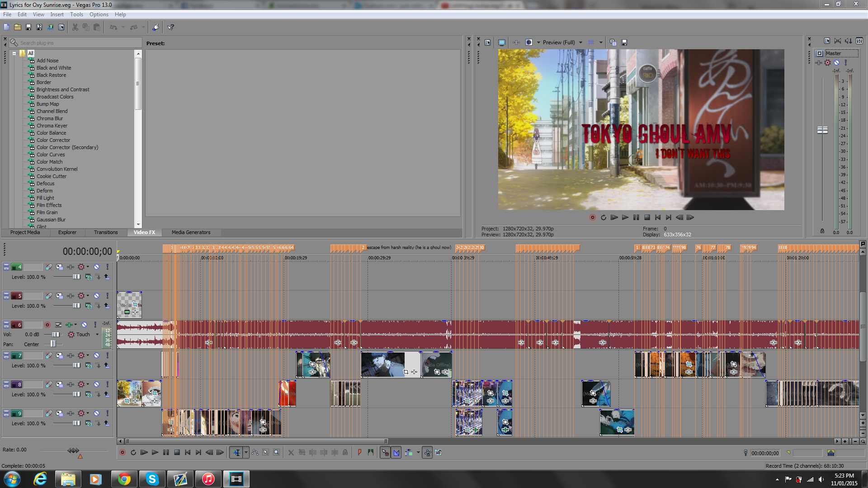Select the Gaussian Blur effect

(x=51, y=220)
